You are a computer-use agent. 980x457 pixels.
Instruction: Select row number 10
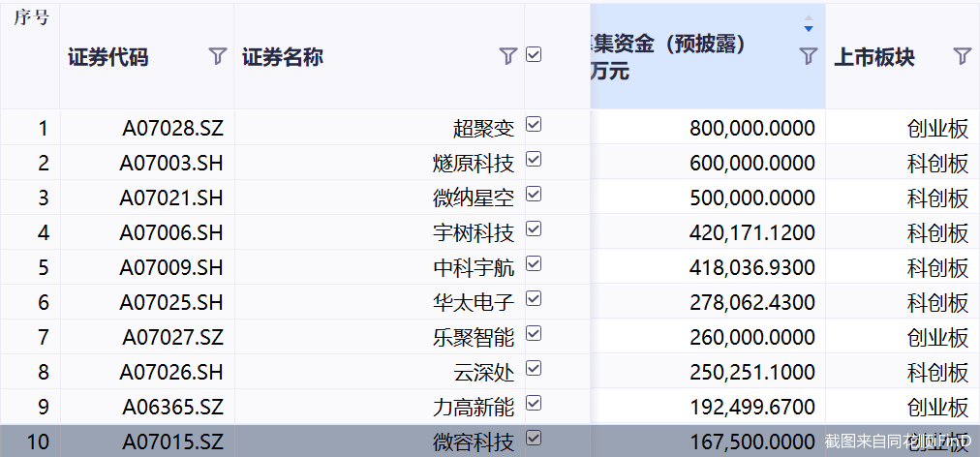[x=37, y=442]
